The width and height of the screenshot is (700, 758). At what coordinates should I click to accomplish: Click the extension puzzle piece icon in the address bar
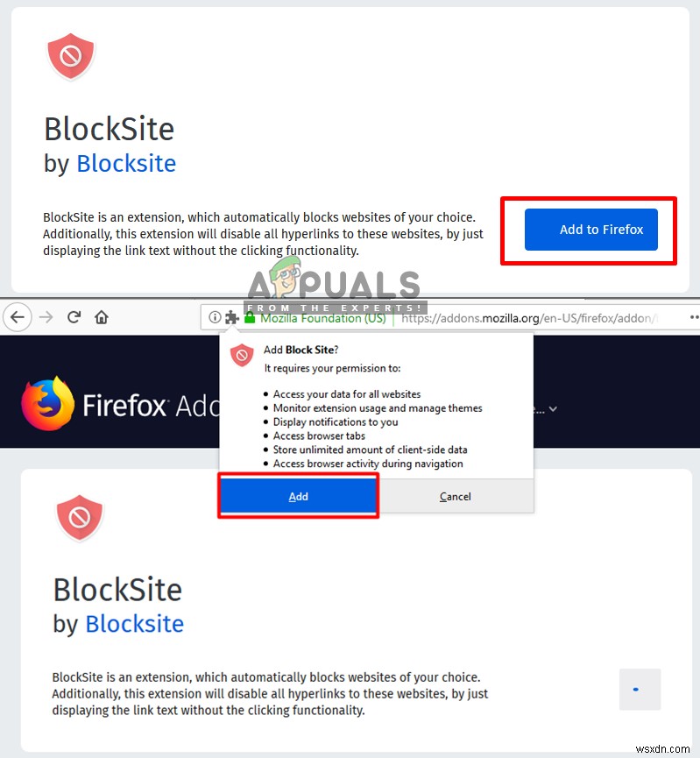pos(232,317)
